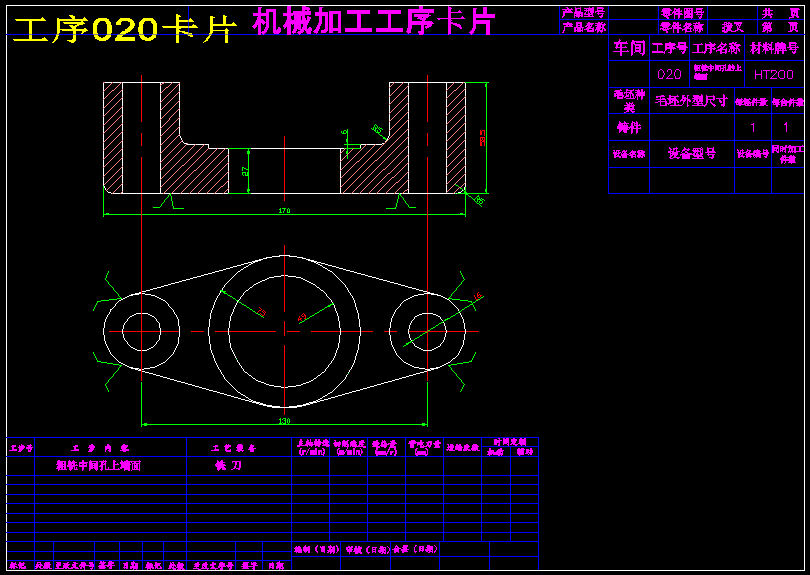Click the '时间定额' header cell
Screen dimensions: 810x575
509,442
